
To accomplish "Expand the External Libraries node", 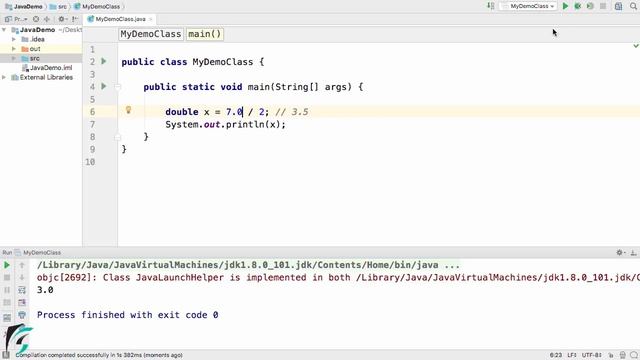I will (4, 77).
